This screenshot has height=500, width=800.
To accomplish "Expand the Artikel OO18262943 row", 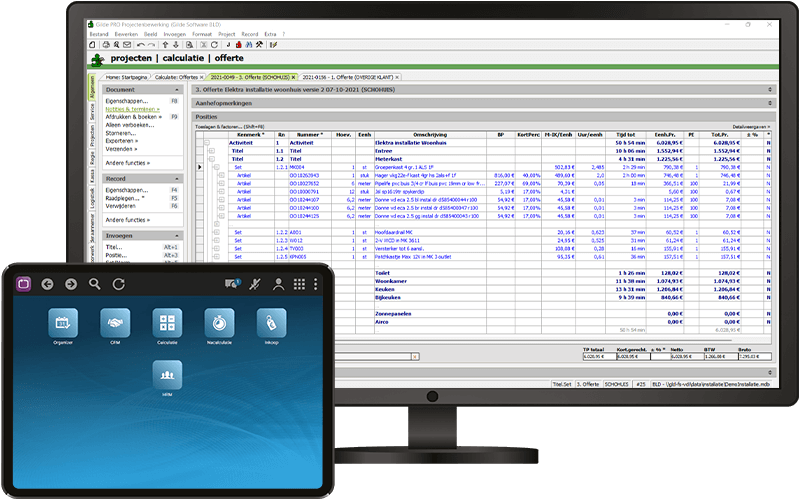I will [x=221, y=176].
